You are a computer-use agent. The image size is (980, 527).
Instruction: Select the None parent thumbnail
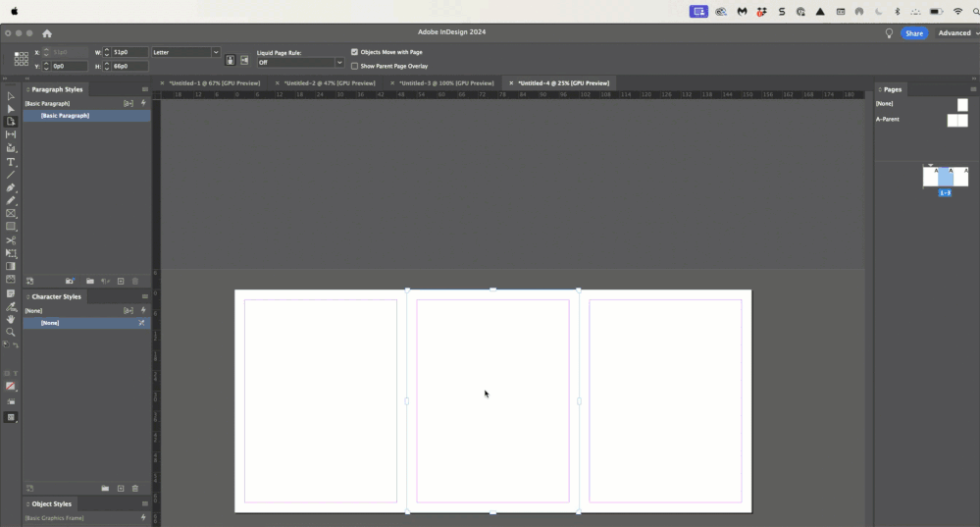point(962,104)
